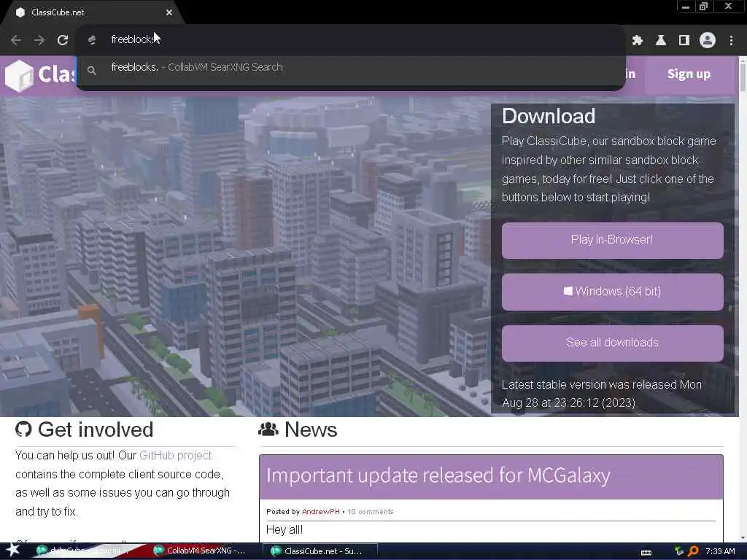This screenshot has width=747, height=560.
Task: Close the ClassiCube.net tab
Action: point(169,12)
